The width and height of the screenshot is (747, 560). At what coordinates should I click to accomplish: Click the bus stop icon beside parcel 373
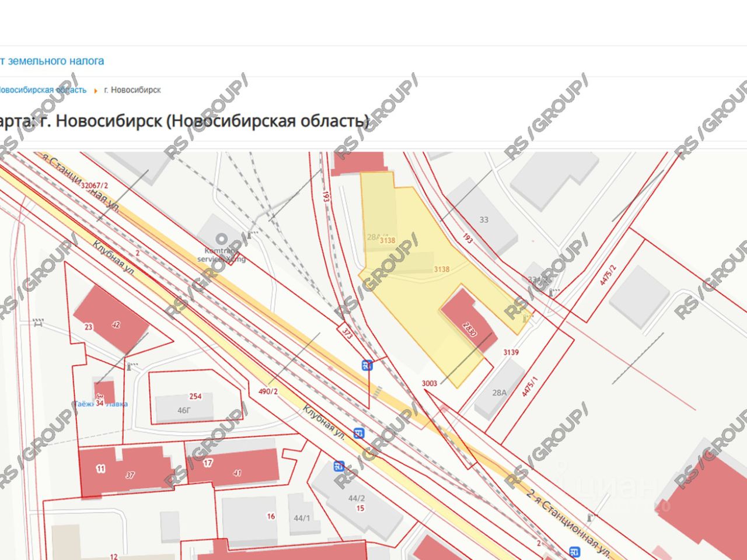pyautogui.click(x=366, y=366)
